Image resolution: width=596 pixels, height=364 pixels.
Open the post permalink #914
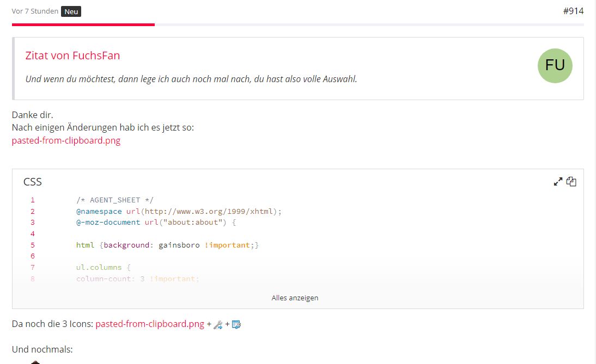[573, 11]
